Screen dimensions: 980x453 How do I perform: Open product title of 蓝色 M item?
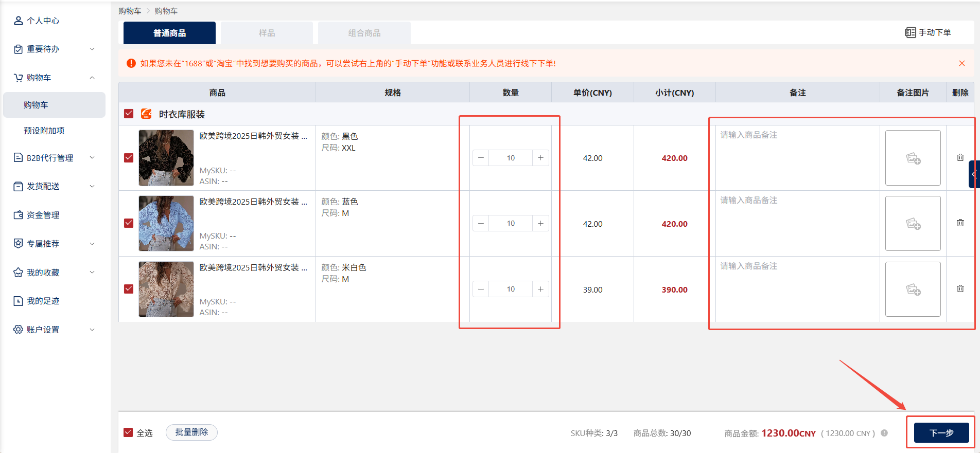(x=253, y=202)
